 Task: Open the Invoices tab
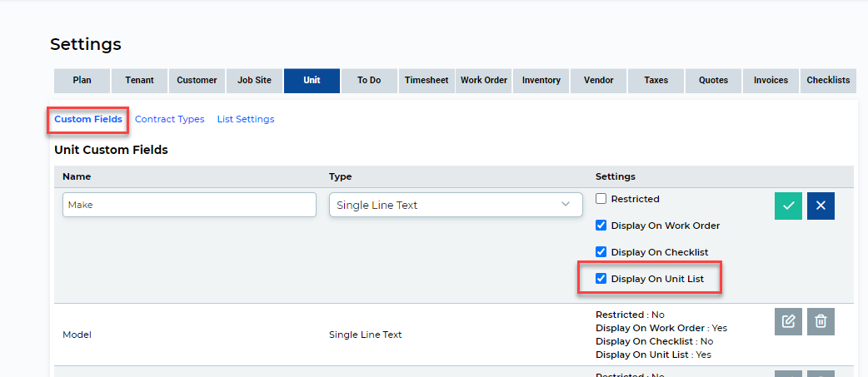(x=771, y=80)
